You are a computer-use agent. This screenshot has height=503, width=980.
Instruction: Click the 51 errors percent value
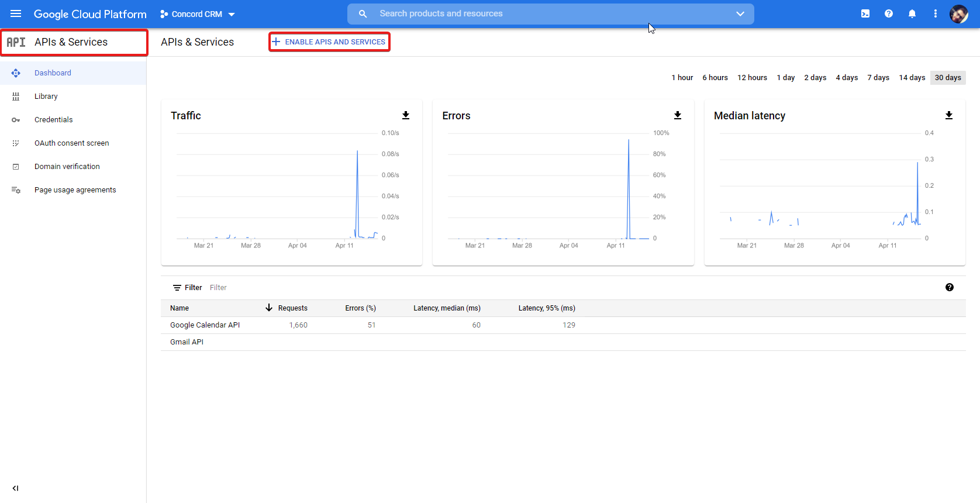pyautogui.click(x=371, y=325)
